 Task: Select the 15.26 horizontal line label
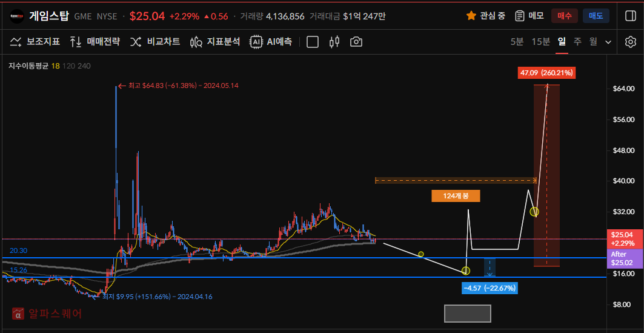[x=19, y=270]
